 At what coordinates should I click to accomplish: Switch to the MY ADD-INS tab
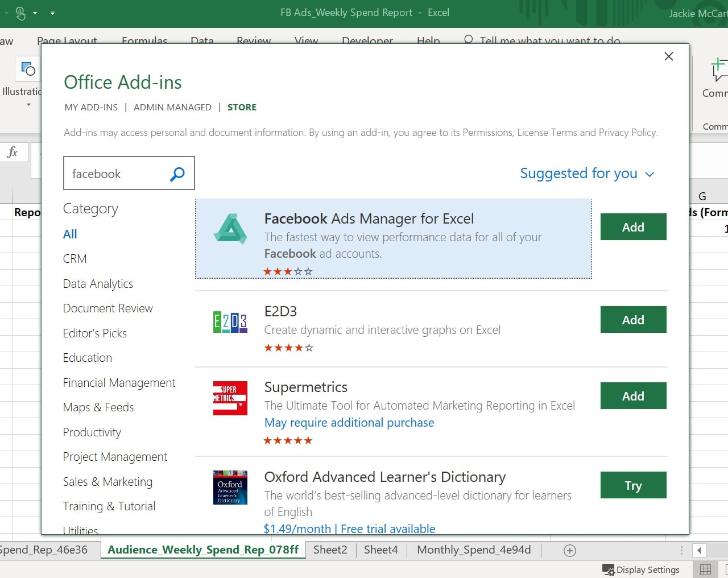click(91, 107)
